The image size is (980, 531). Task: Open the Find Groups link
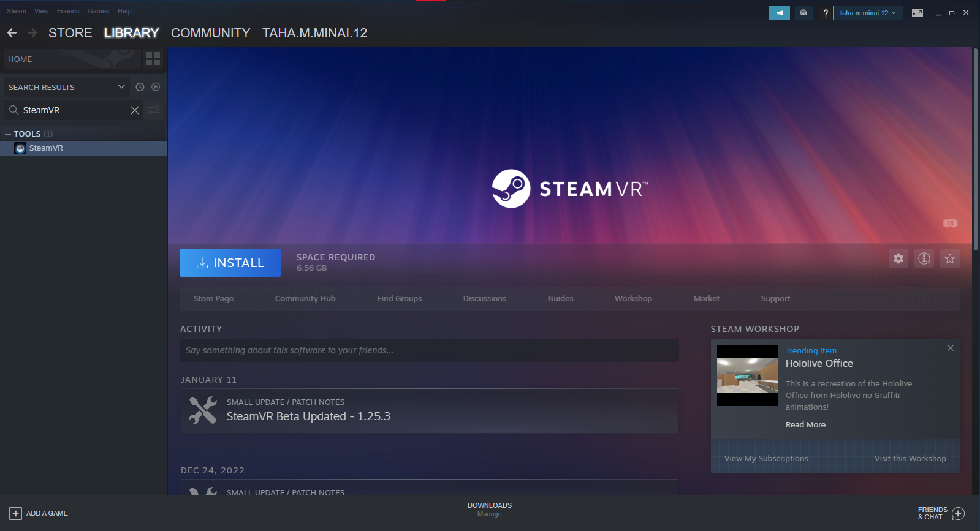400,299
